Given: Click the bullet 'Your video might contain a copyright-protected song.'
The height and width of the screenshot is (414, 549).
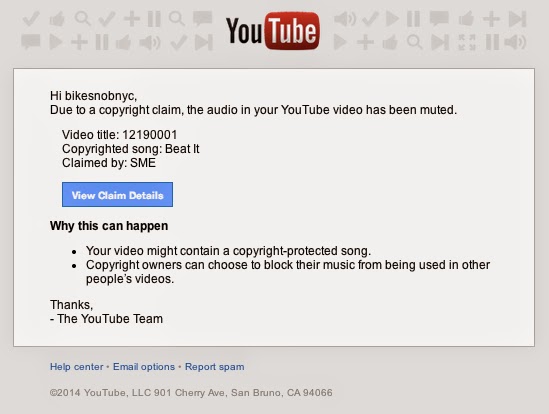Looking at the screenshot, I should point(228,251).
